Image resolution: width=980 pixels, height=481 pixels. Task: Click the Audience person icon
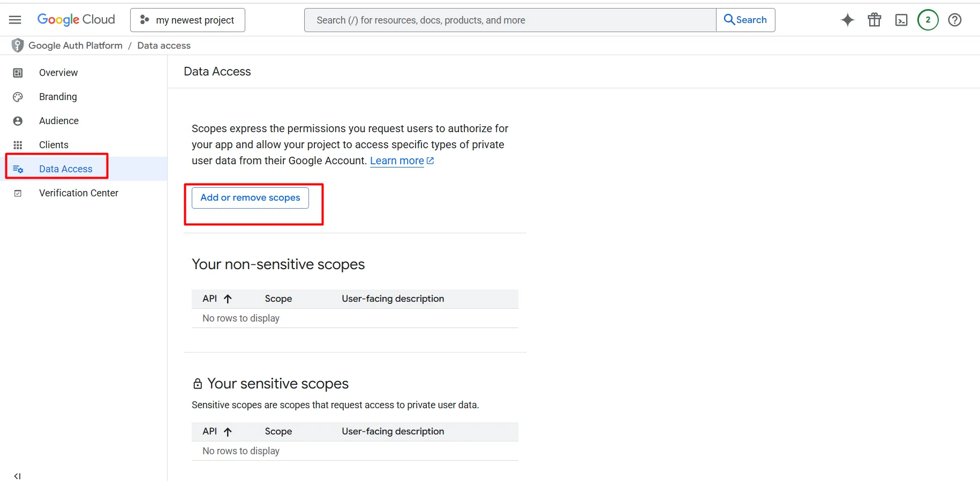[x=18, y=121]
